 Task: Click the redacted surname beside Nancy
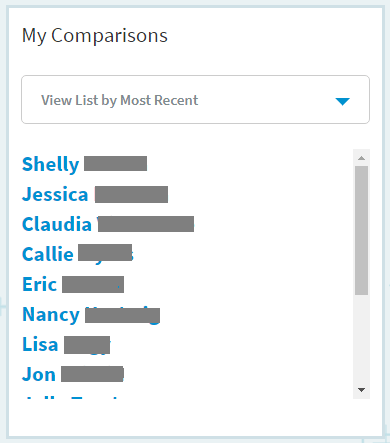tap(123, 315)
